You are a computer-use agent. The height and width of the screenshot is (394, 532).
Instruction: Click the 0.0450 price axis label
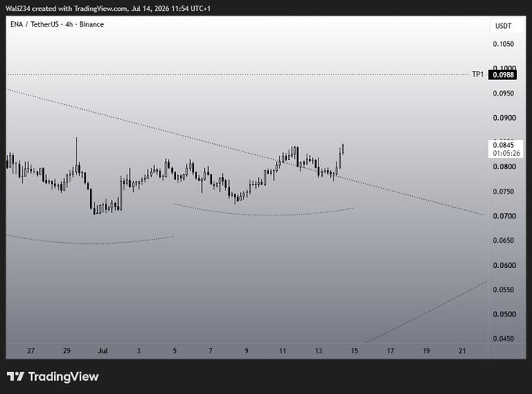504,338
